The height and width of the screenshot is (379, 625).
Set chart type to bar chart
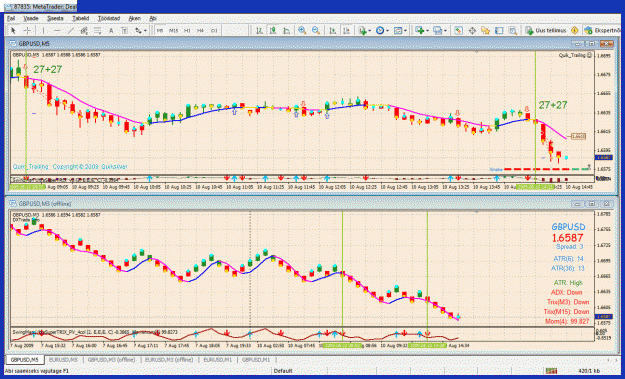point(259,31)
